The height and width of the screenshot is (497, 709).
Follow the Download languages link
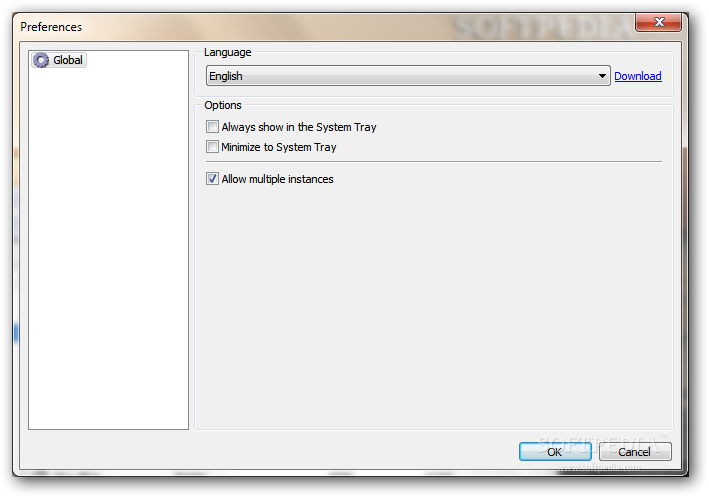638,76
